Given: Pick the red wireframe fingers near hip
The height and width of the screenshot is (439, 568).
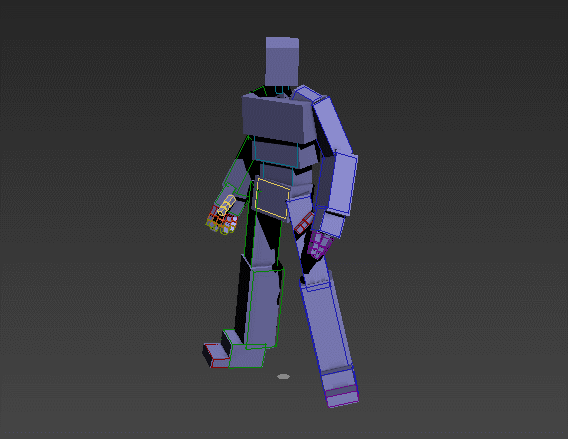Looking at the screenshot, I should coord(304,223).
